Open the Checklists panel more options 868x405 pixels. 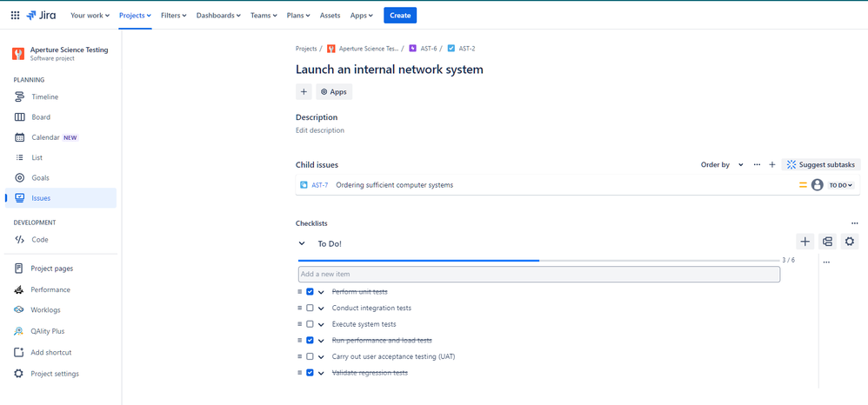tap(855, 223)
